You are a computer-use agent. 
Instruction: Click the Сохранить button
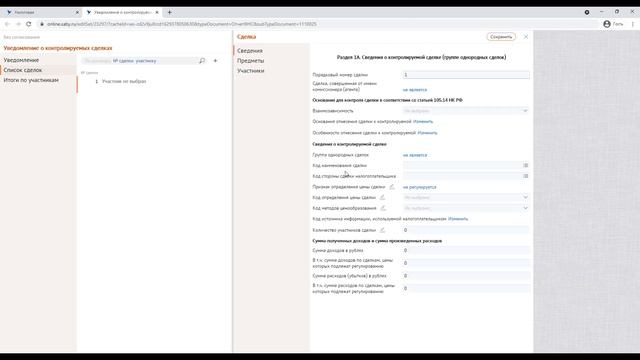(501, 37)
